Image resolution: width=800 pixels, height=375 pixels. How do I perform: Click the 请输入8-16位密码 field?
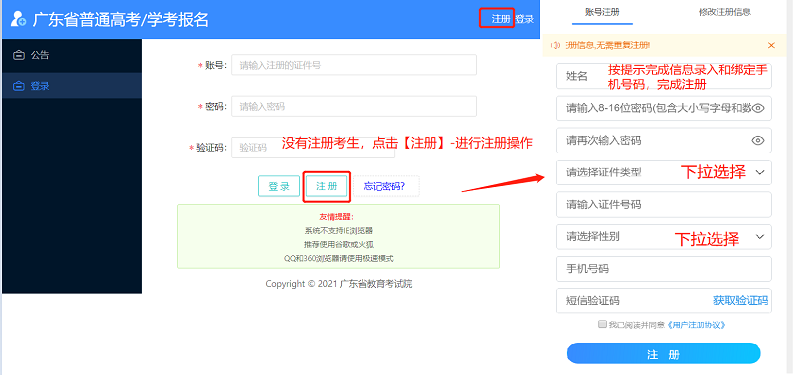click(x=664, y=108)
